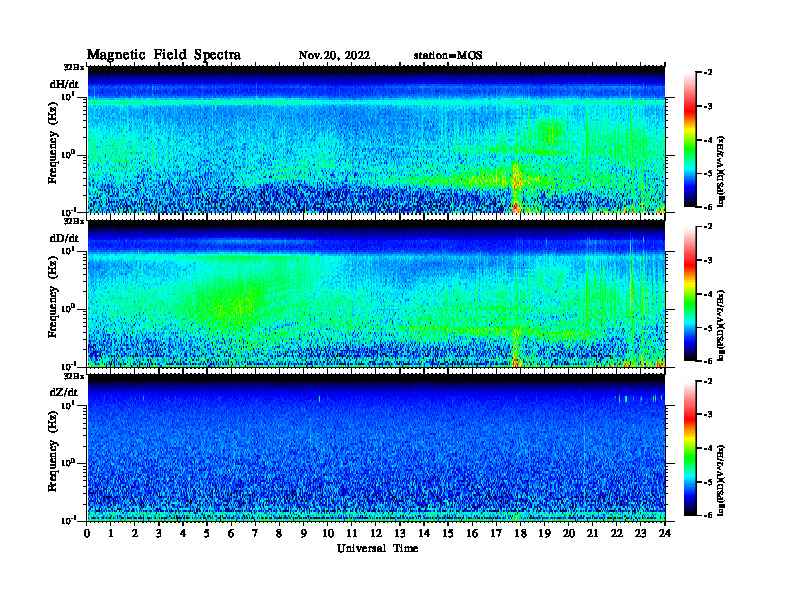Click the hour "18" tick label
This screenshot has width=792, height=612.
(x=520, y=534)
